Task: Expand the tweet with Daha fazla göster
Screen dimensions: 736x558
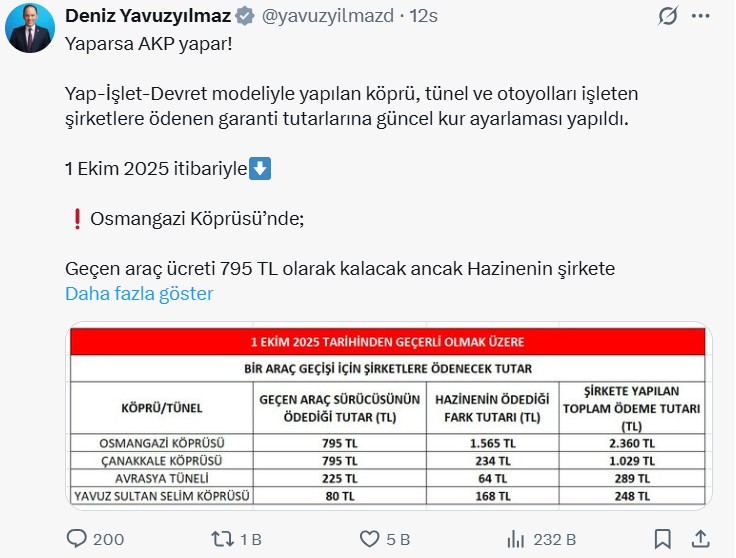Action: (139, 294)
